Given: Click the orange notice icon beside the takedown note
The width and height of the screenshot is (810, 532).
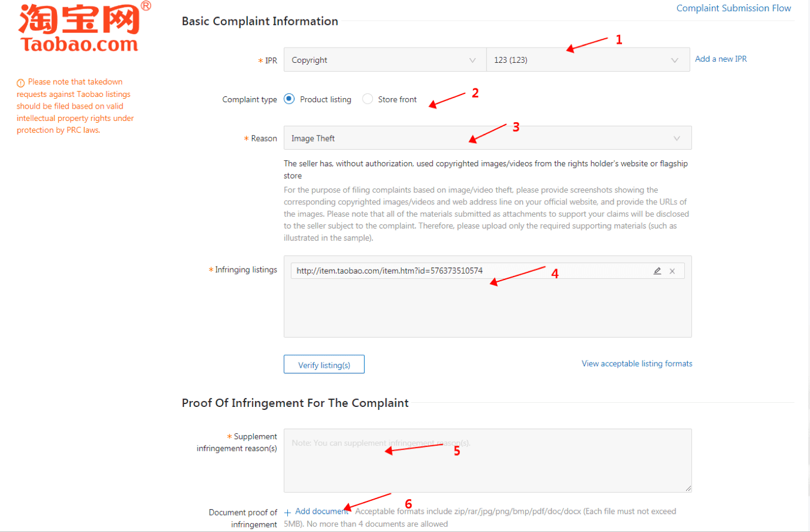Looking at the screenshot, I should pyautogui.click(x=21, y=83).
